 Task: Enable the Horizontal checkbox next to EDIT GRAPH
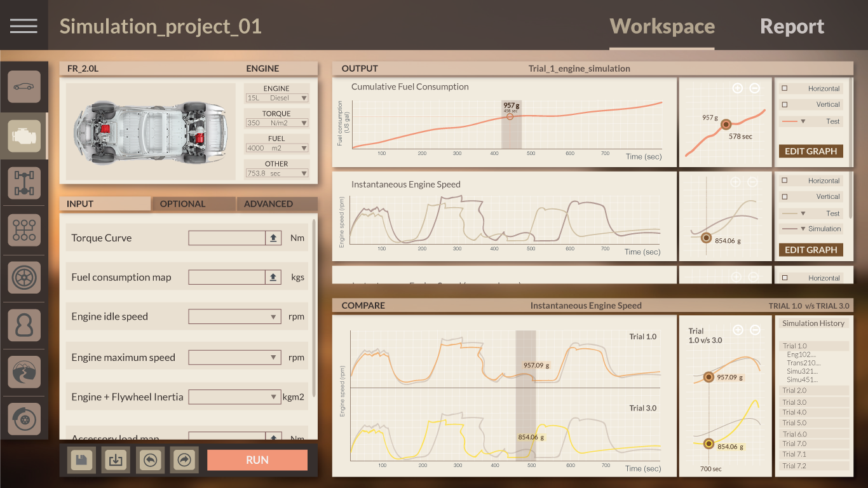(x=785, y=88)
